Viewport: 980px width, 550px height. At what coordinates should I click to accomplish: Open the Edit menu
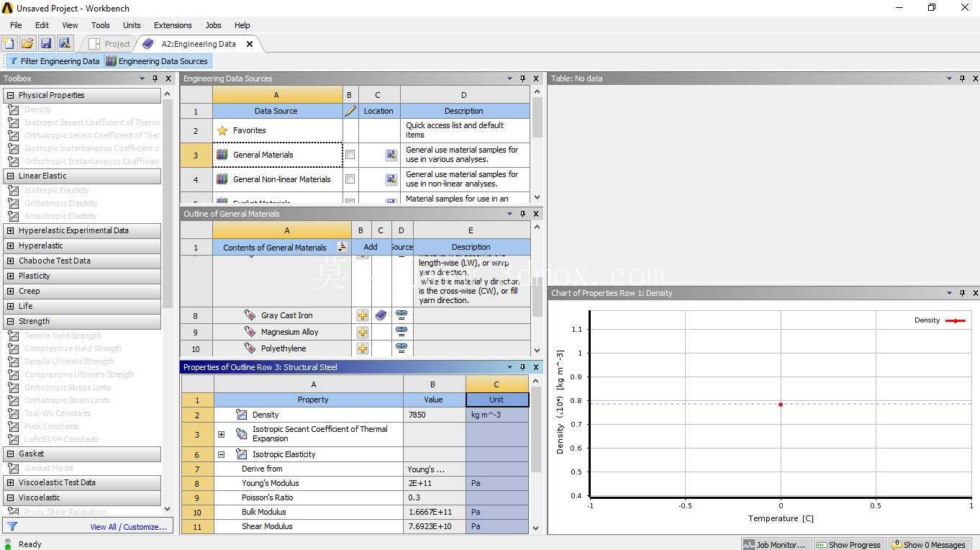coord(42,25)
